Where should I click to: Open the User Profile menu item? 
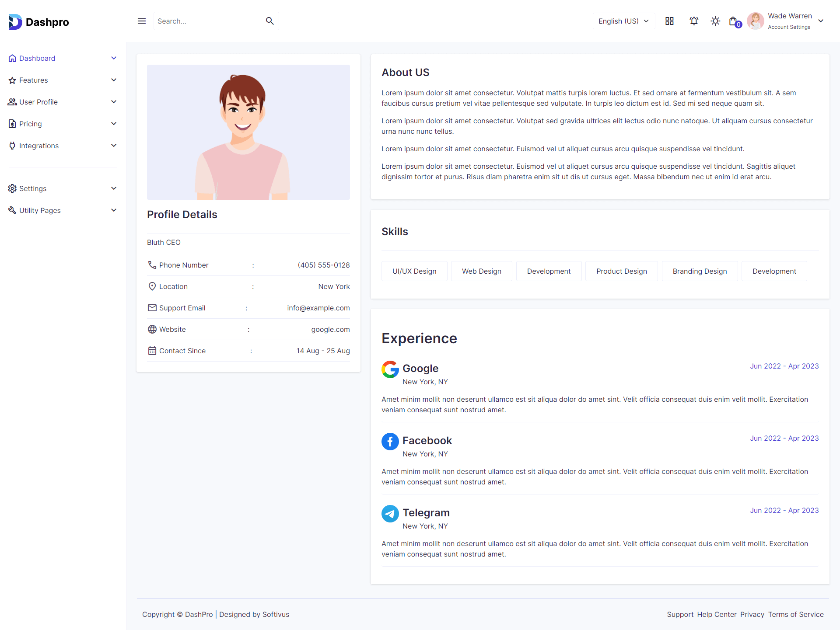tap(38, 102)
